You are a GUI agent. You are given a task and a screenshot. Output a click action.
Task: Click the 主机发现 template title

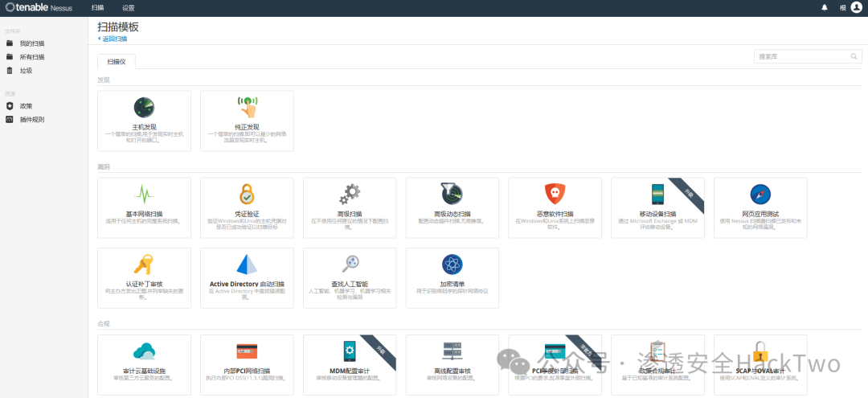click(144, 127)
